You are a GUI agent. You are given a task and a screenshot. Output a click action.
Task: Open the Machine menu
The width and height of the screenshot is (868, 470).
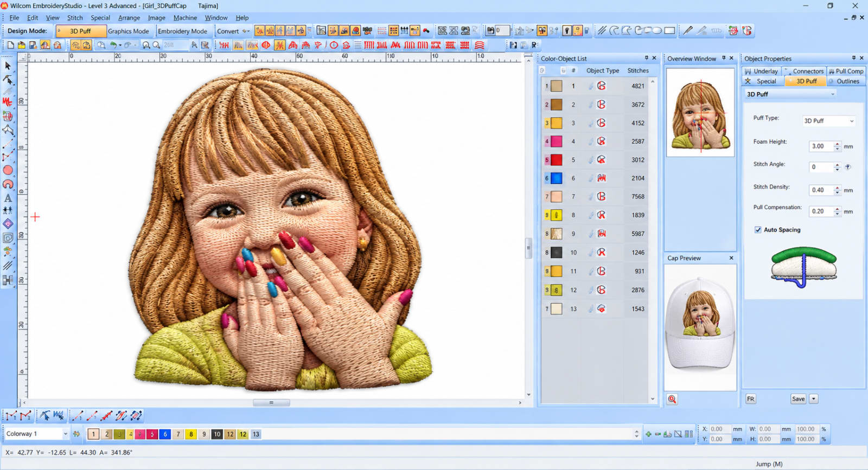(x=185, y=18)
